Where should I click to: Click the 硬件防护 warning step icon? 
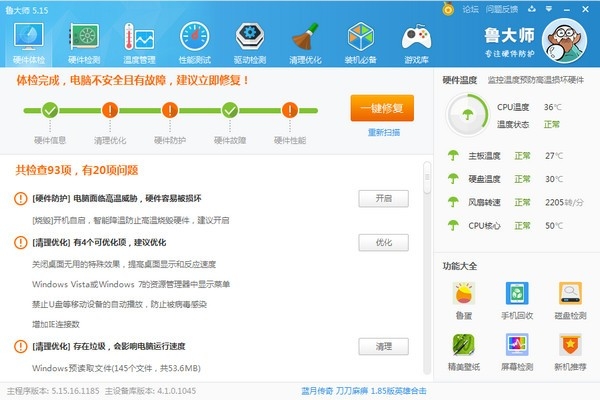170,110
